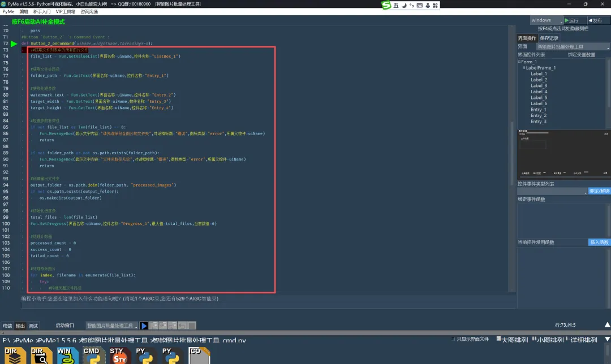Click white up triangle beside row/column status
The height and width of the screenshot is (364, 611).
[607, 324]
